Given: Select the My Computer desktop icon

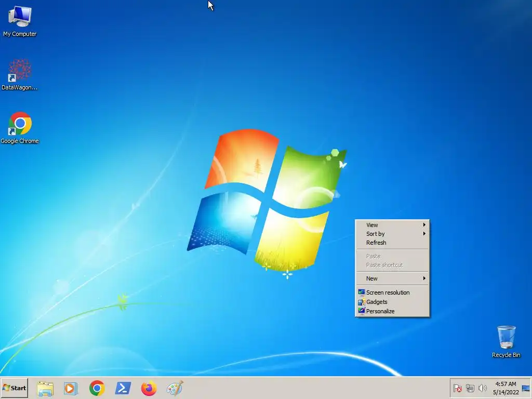Looking at the screenshot, I should [20, 21].
